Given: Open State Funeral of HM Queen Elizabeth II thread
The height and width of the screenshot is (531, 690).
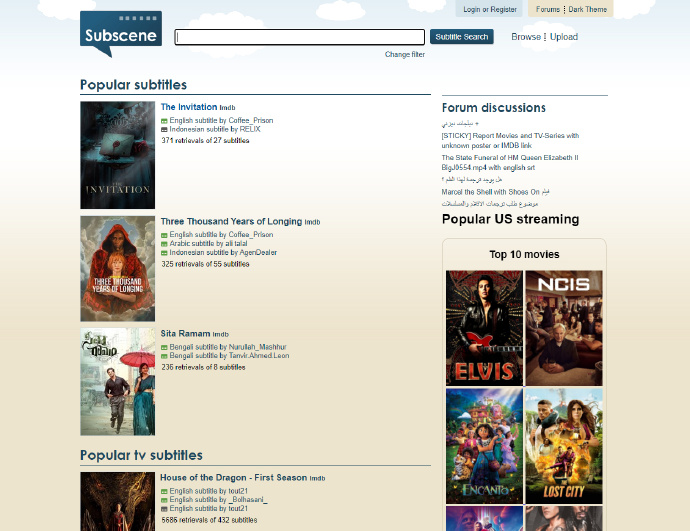Looking at the screenshot, I should pos(510,162).
